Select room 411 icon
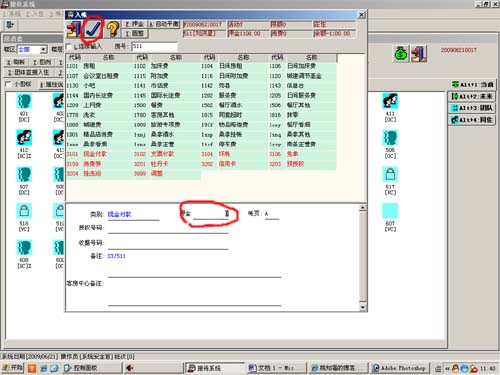Viewport: 500px width, 375px height. pos(390,101)
